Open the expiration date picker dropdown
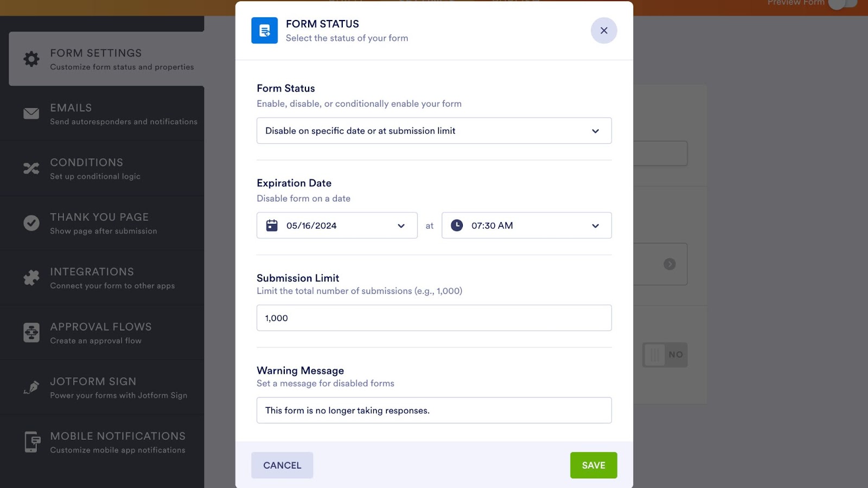The image size is (868, 488). [x=401, y=226]
